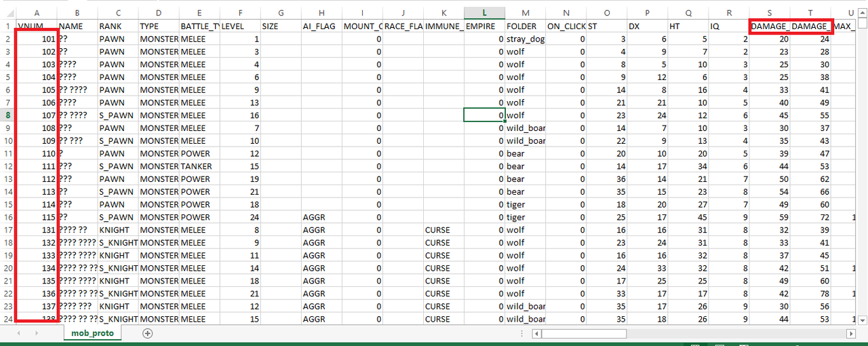Screen dimensions: 868x346
Task: Select column U header
Action: click(850, 13)
